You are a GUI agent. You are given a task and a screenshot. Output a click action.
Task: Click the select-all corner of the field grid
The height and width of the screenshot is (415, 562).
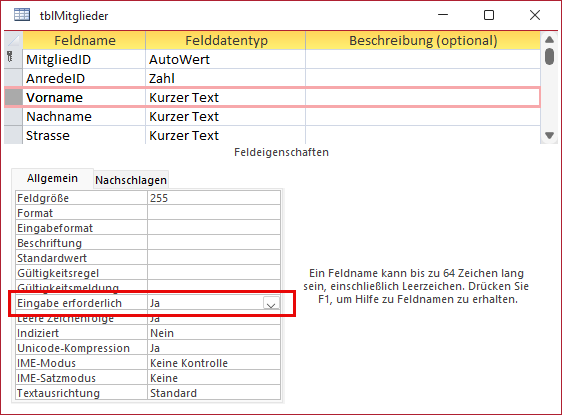[13, 40]
